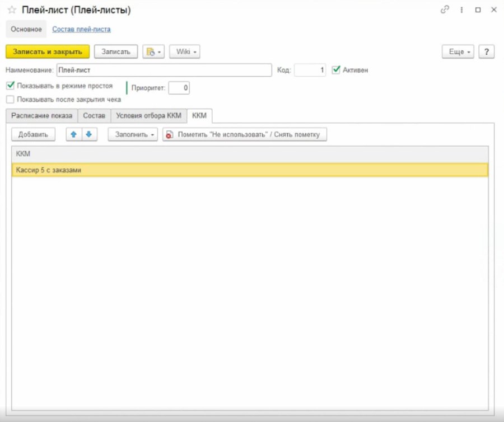Toggle the Активен checkbox
The width and height of the screenshot is (504, 422).
click(336, 70)
